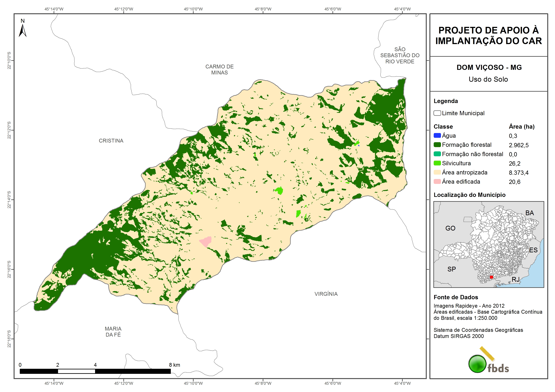Viewport: 555px width, 392px height.
Task: Click the Formação florestal dark green swatch
Action: pos(437,145)
